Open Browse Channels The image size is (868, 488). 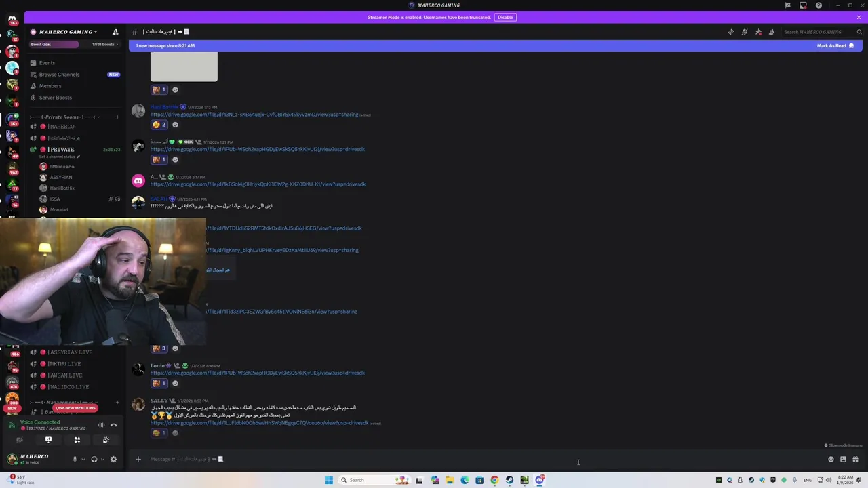[75, 75]
